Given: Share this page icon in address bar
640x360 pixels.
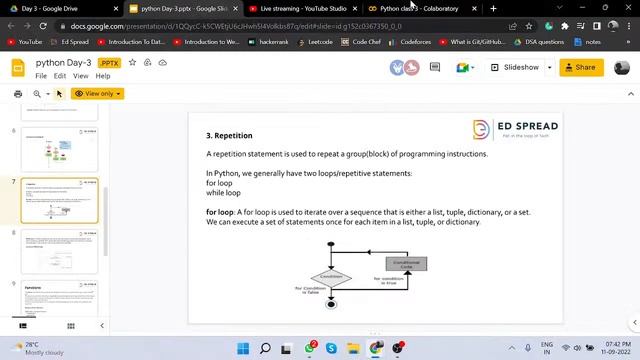Looking at the screenshot, I should (x=513, y=26).
